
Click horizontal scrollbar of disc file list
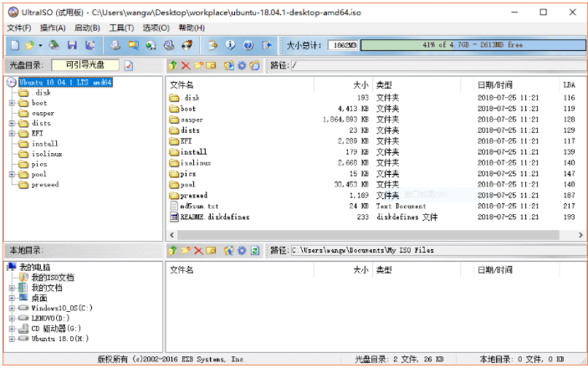coord(368,235)
